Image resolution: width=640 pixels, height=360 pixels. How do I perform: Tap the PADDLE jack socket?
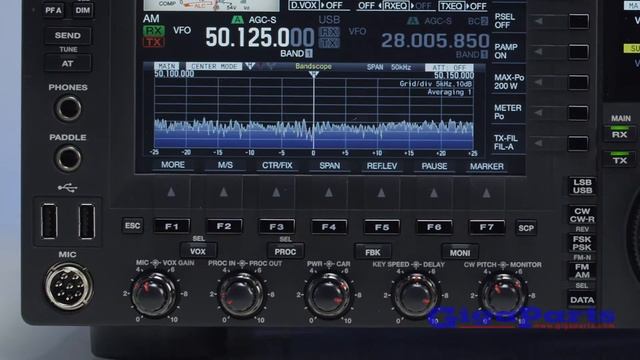point(68,158)
